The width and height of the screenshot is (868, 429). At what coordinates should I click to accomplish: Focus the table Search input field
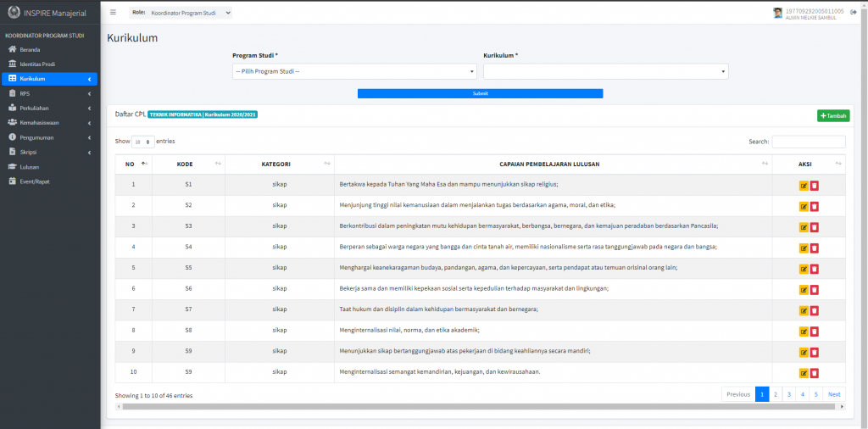[x=809, y=142]
